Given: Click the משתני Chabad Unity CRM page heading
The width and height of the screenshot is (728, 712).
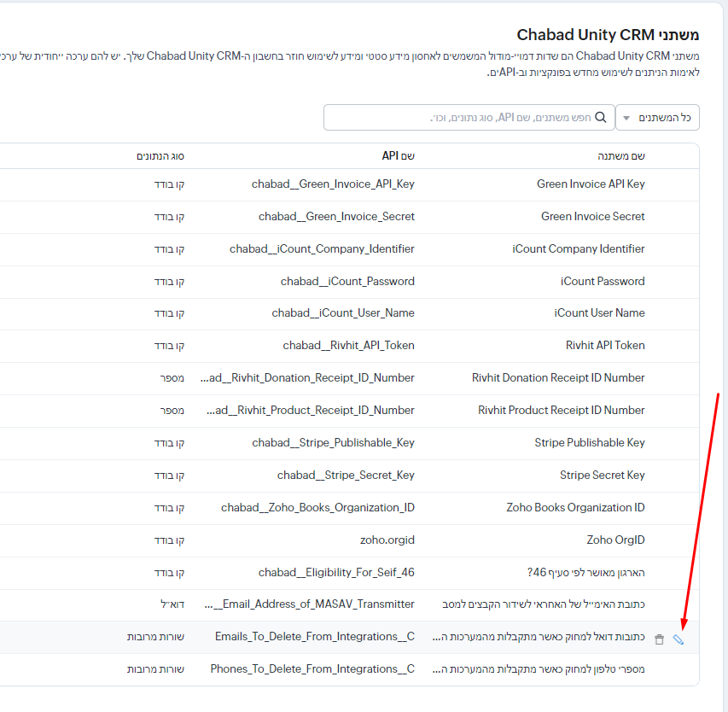Looking at the screenshot, I should [608, 35].
